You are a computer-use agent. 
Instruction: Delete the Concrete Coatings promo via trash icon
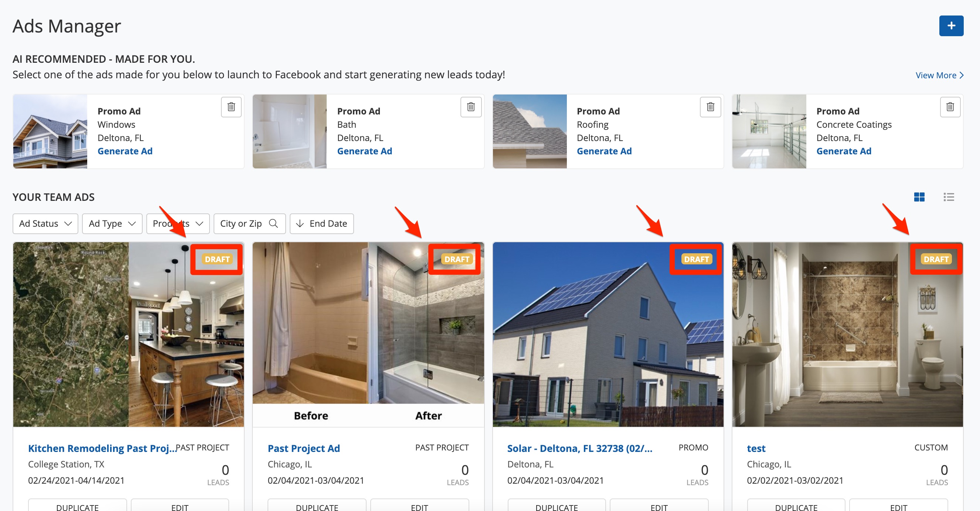pyautogui.click(x=950, y=107)
